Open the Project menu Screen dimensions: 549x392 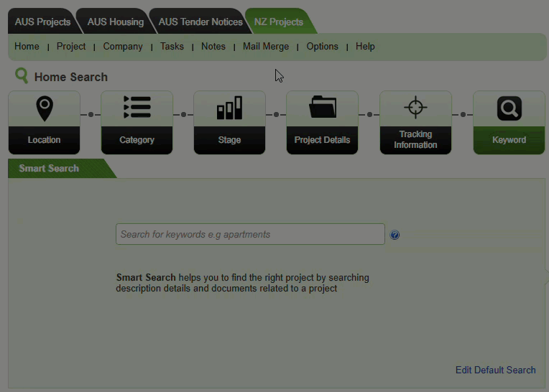pos(71,46)
